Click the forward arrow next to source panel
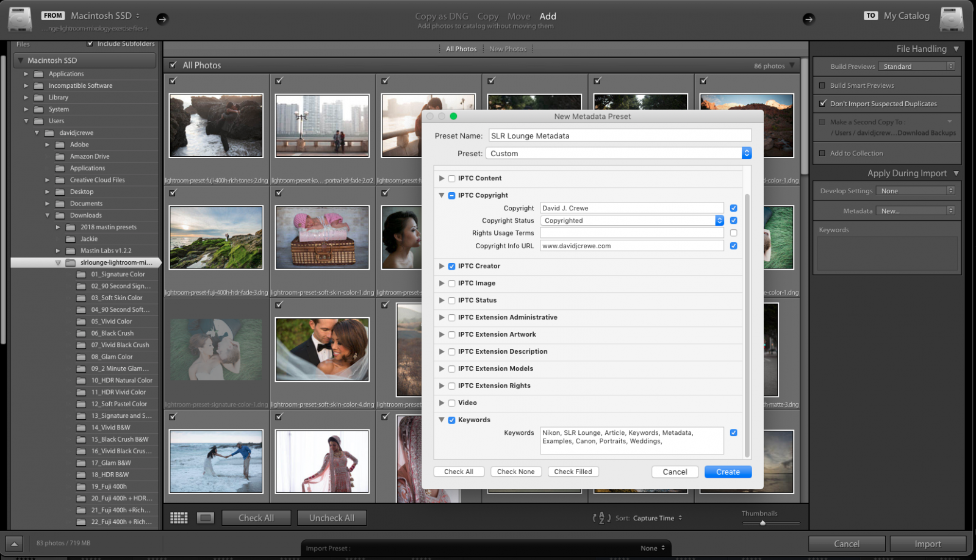Viewport: 976px width, 560px height. [162, 19]
